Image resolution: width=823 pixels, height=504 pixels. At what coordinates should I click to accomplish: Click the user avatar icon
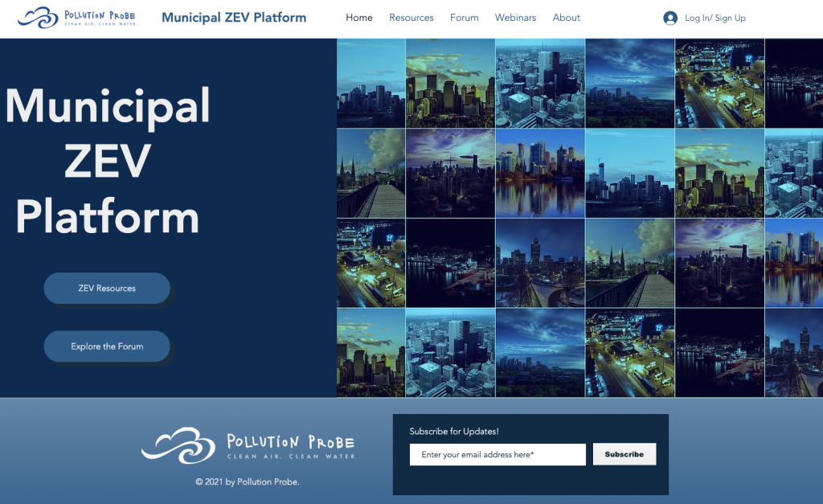click(670, 18)
